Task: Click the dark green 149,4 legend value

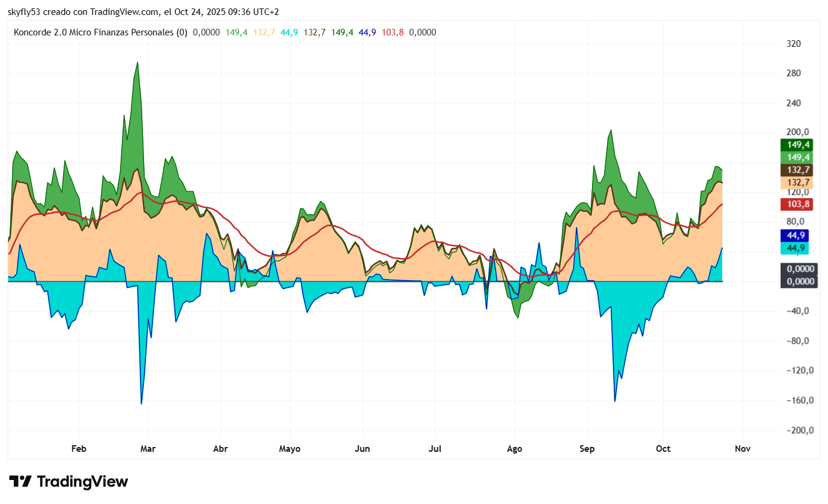Action: [x=342, y=32]
